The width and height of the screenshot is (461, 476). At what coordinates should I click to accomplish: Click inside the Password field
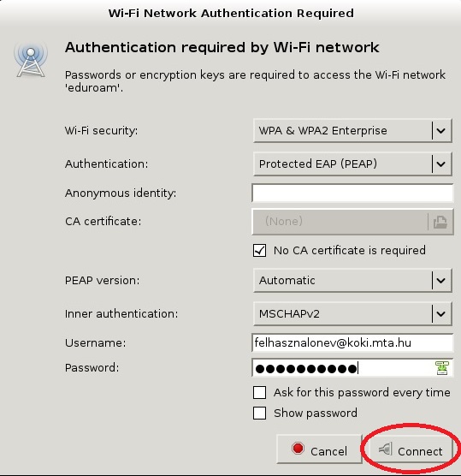(x=352, y=368)
